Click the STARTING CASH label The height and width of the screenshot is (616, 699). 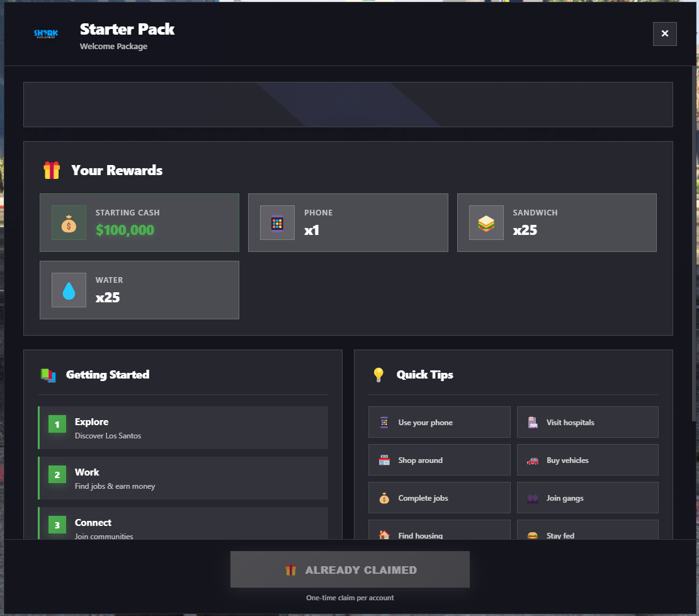click(x=127, y=213)
